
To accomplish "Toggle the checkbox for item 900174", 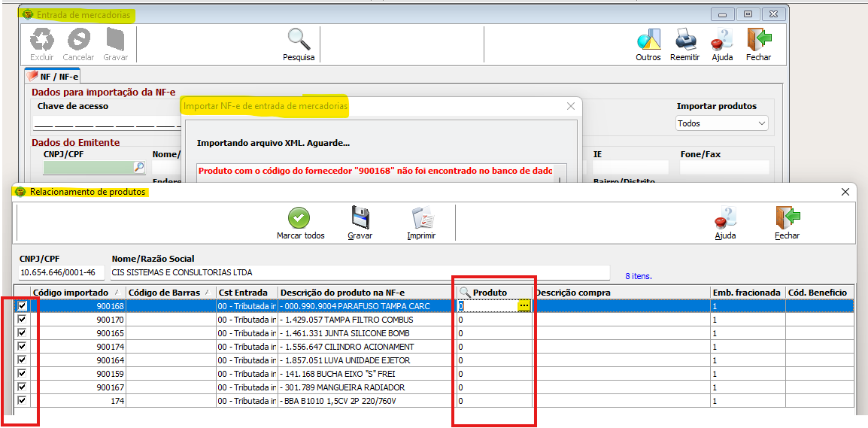I will click(22, 347).
